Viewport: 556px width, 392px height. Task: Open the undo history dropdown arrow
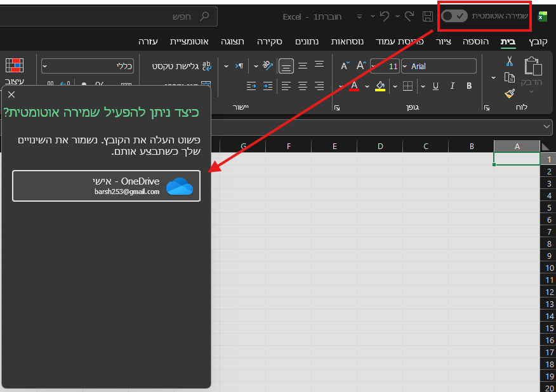tap(373, 16)
